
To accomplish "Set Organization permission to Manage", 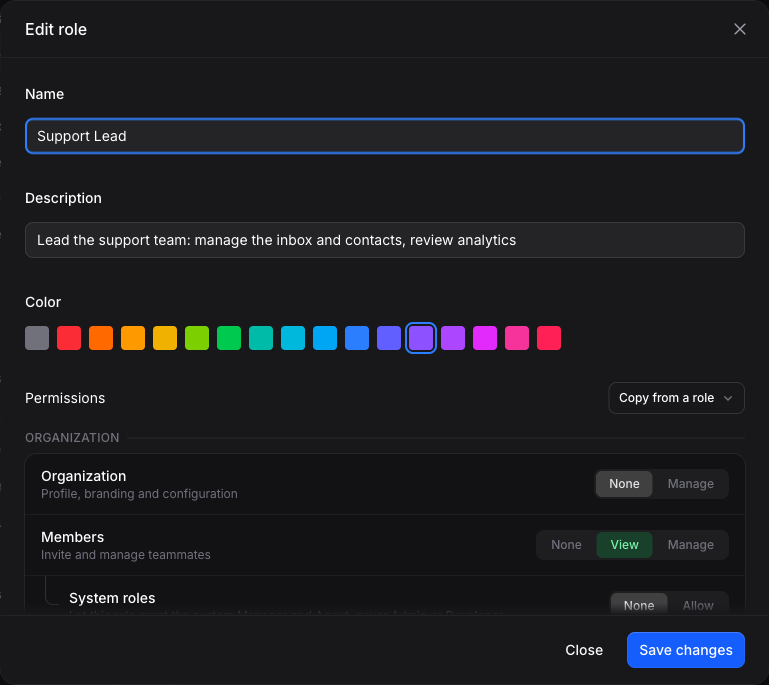I will [x=691, y=484].
